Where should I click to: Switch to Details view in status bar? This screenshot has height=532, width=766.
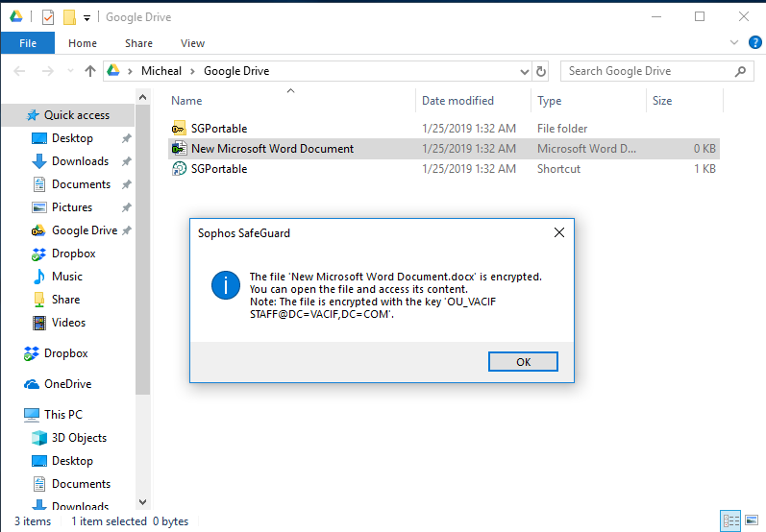(730, 520)
